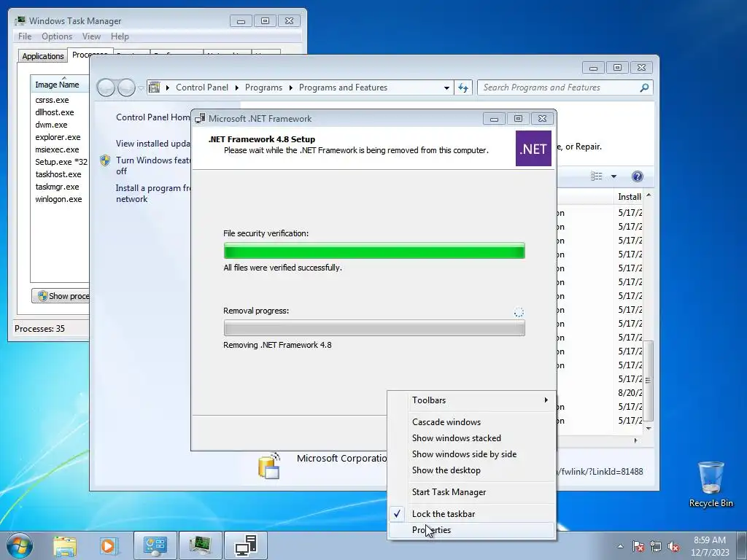Open Turn Windows features on or off

tap(153, 166)
